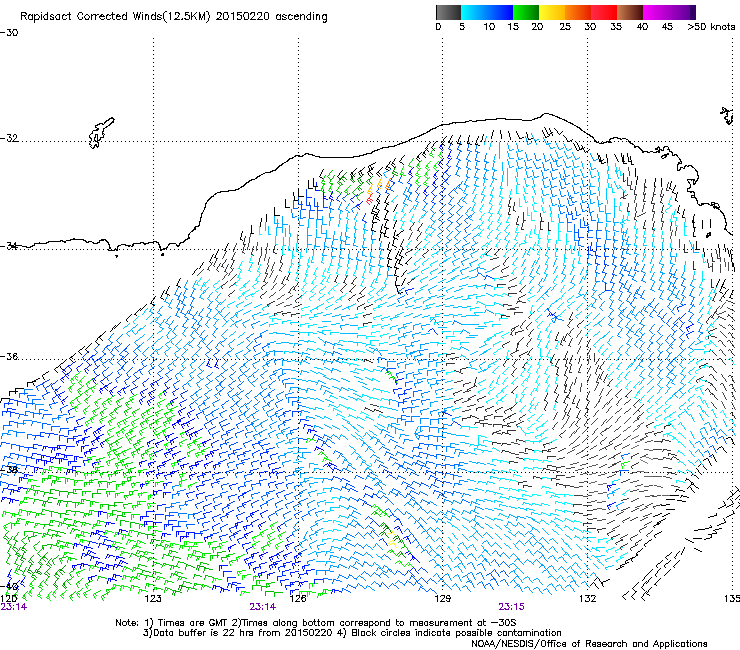The height and width of the screenshot is (650, 740).
Task: Click the map title 'Rapidscat Corrected Winds(12.5KM)'
Action: click(115, 17)
